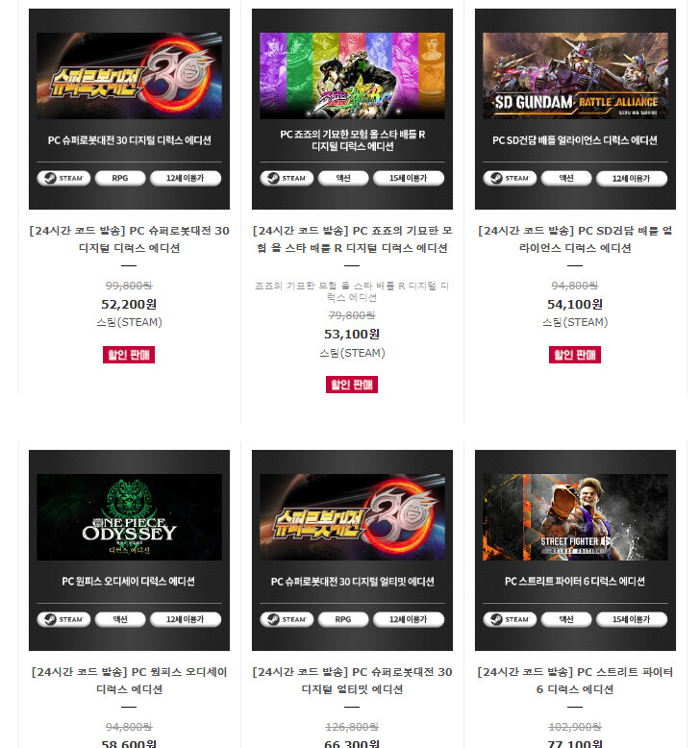Click STEAM badge on Super Robot Wars 30 Ultimate card

pyautogui.click(x=287, y=619)
